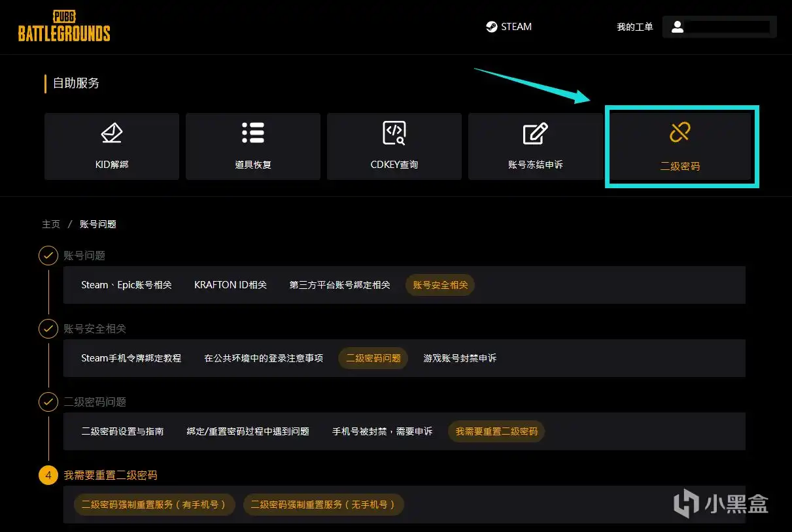Click the PUBG Battlegrounds logo

pos(64,27)
